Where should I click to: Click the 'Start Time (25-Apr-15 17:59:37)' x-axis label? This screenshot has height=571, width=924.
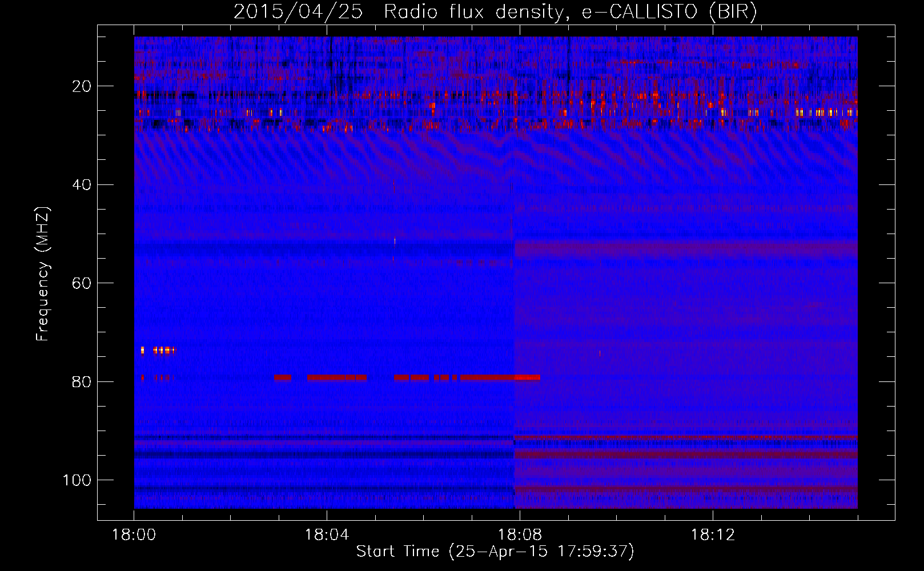coord(495,551)
